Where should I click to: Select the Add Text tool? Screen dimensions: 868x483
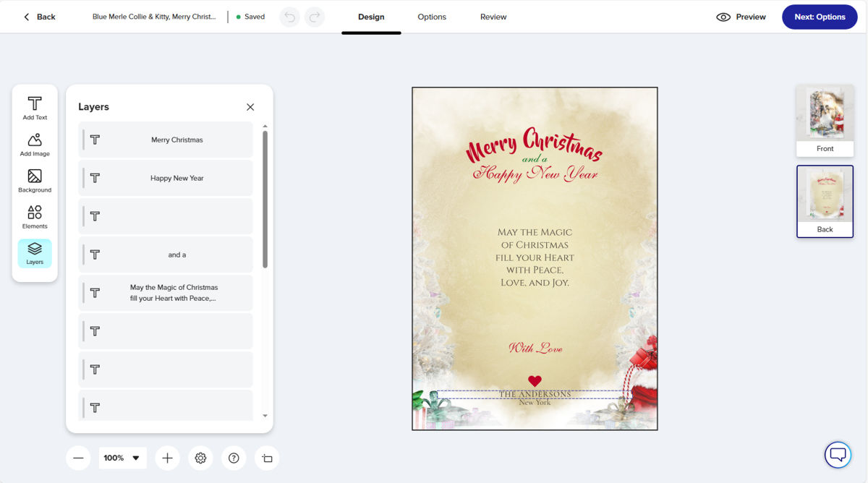pos(35,108)
